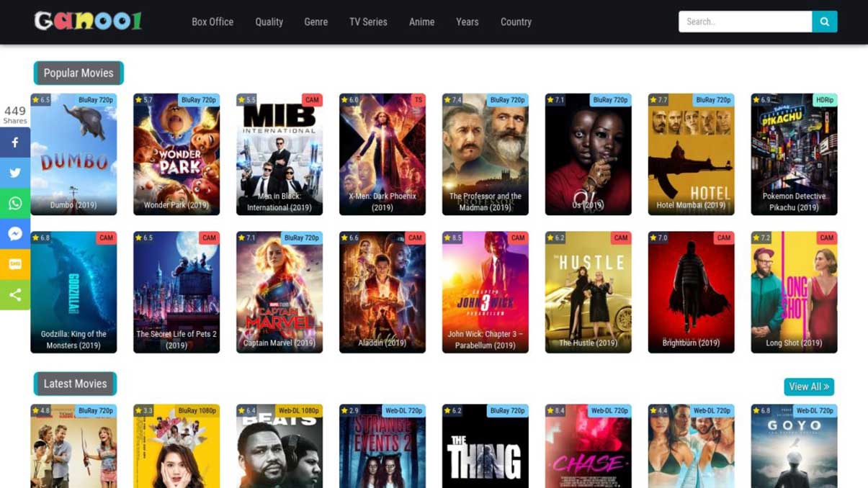
Task: Select the Latest Movies heading
Action: coord(75,384)
